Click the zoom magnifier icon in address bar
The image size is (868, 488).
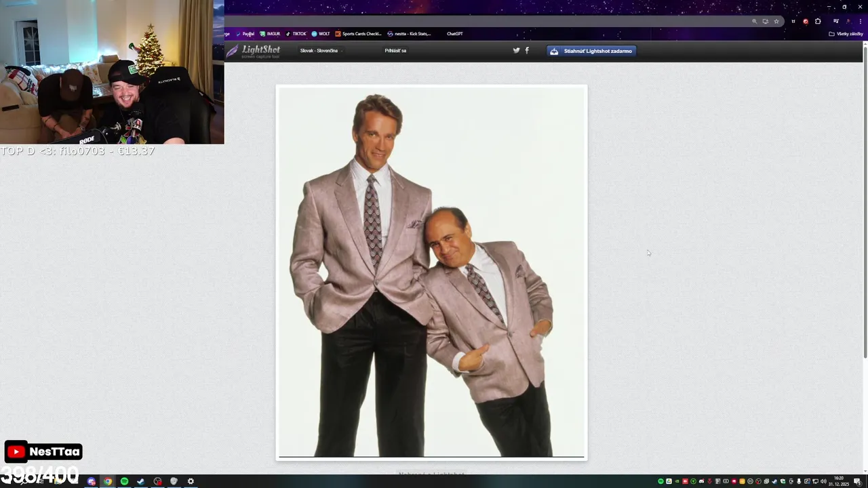pyautogui.click(x=754, y=21)
